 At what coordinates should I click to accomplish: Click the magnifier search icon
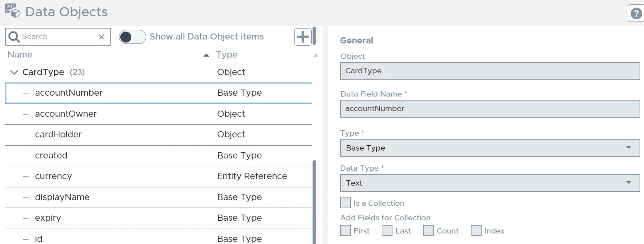click(14, 37)
